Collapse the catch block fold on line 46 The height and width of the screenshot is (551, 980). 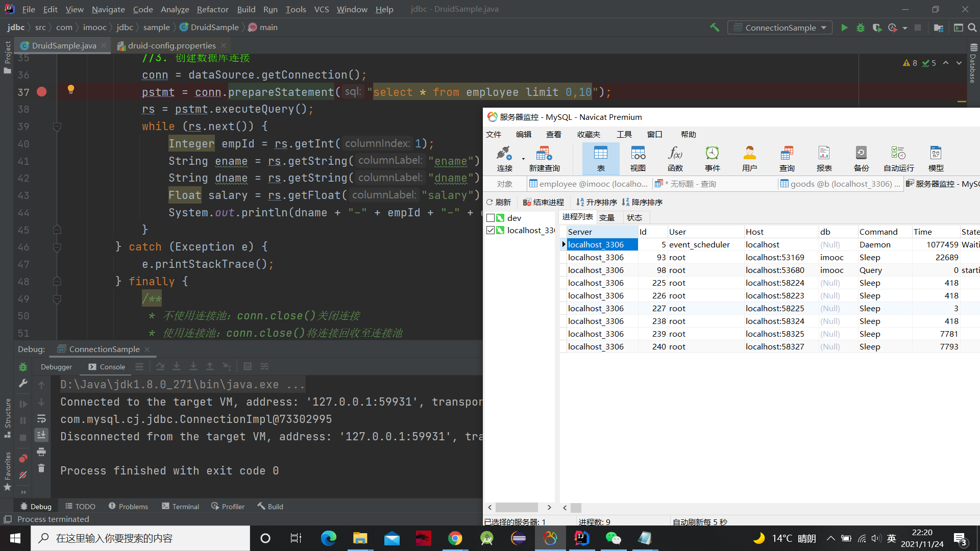point(57,247)
